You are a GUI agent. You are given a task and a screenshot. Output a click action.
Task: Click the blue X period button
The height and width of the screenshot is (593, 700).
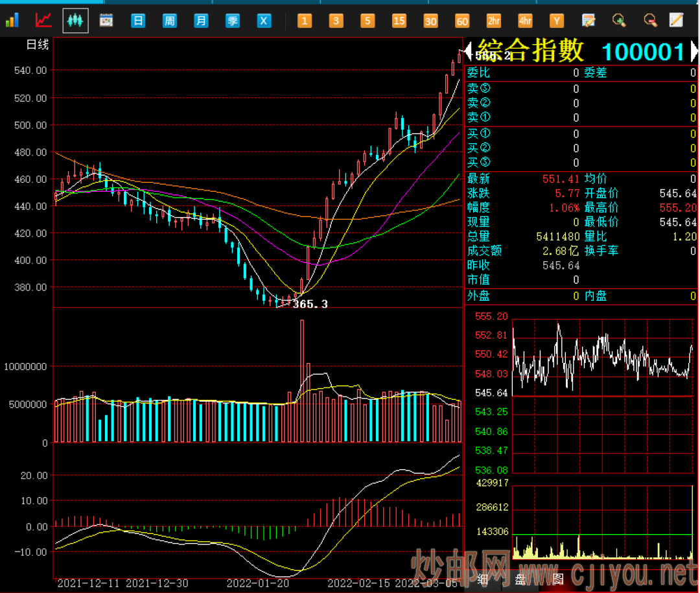[x=264, y=21]
